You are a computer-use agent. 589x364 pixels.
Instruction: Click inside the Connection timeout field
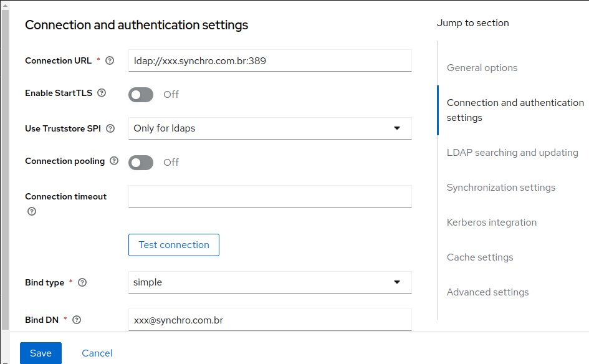point(269,196)
